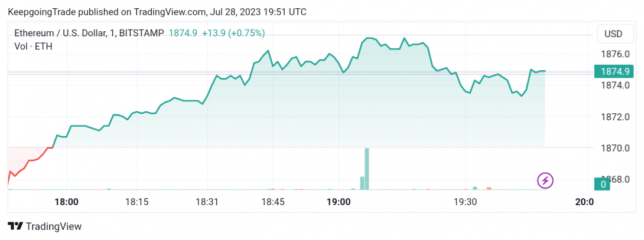Click the TradingView logo icon
The height and width of the screenshot is (240, 644).
click(15, 226)
